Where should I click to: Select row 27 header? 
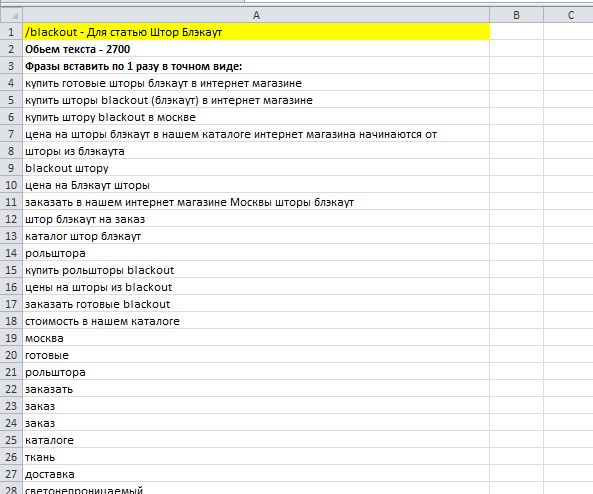point(11,474)
